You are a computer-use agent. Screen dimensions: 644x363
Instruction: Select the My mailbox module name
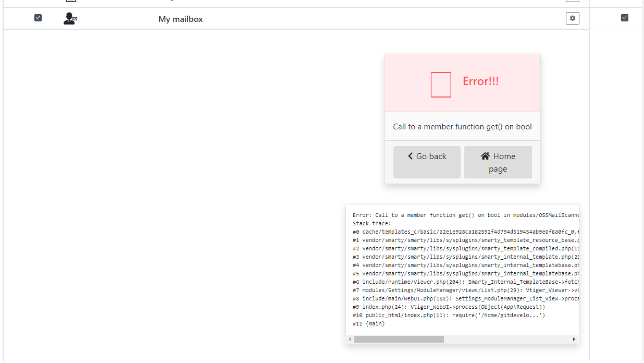pyautogui.click(x=181, y=19)
